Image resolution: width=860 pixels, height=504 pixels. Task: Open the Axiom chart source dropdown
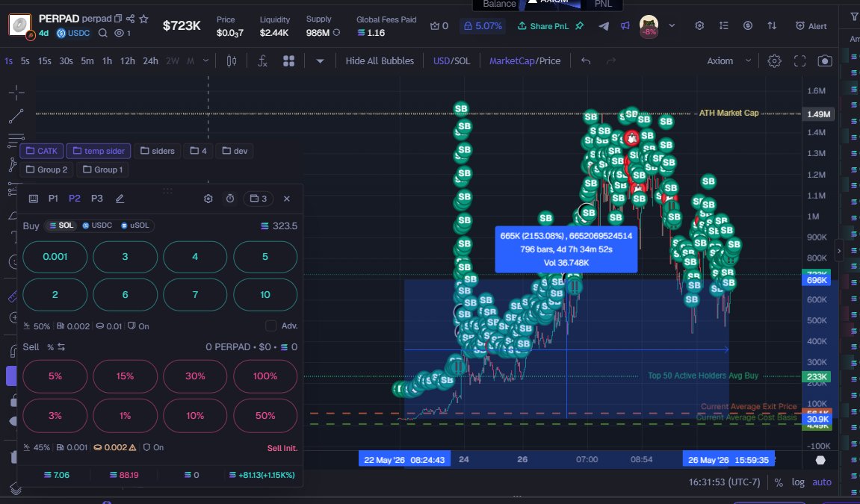click(729, 60)
